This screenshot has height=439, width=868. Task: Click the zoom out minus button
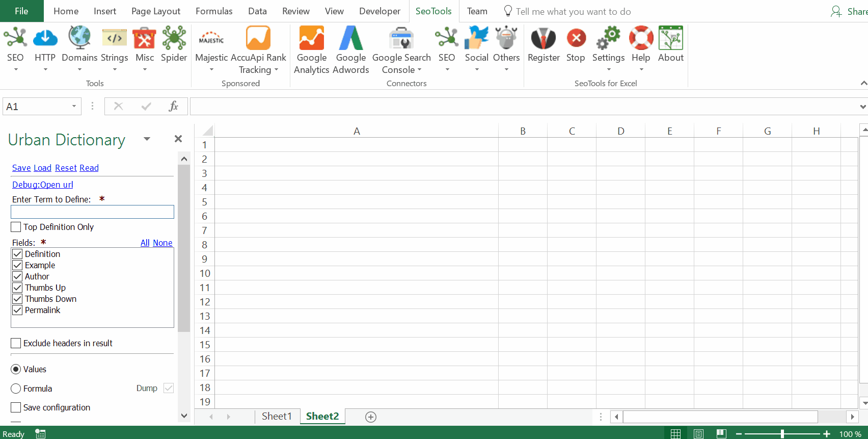point(739,434)
